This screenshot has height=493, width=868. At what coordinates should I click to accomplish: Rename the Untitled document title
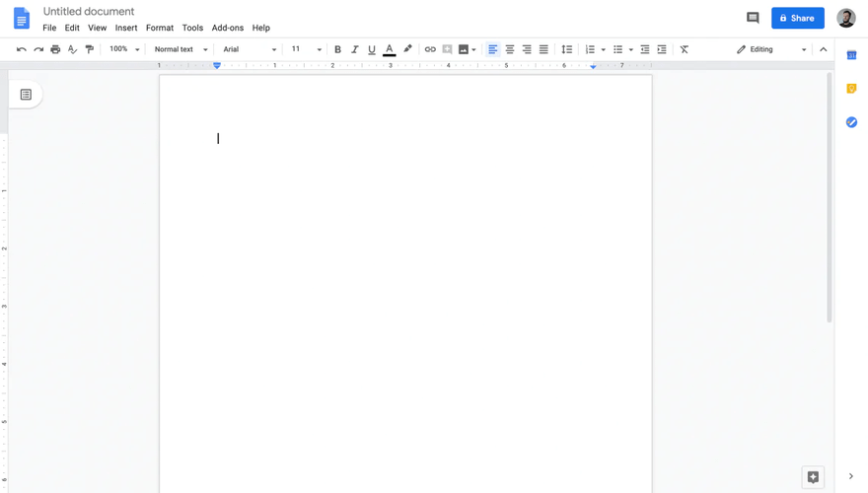pos(89,11)
